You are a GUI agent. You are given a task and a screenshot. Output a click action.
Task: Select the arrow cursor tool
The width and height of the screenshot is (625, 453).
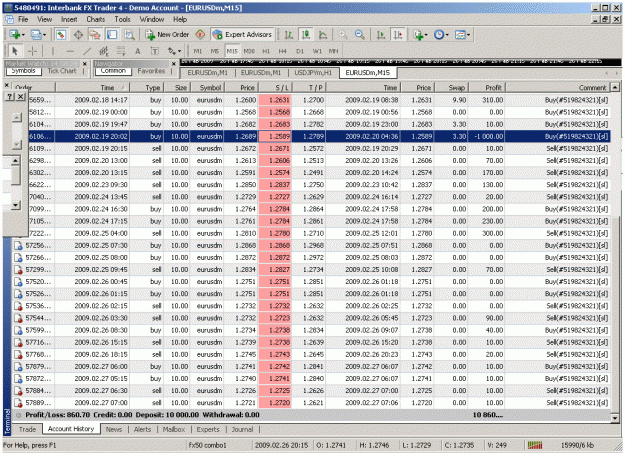(15, 51)
